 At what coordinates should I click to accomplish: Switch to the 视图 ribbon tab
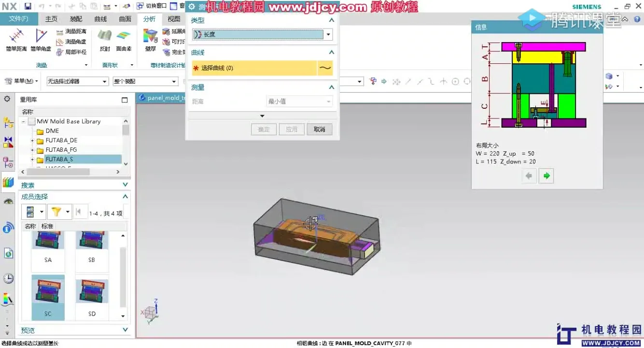pyautogui.click(x=173, y=19)
